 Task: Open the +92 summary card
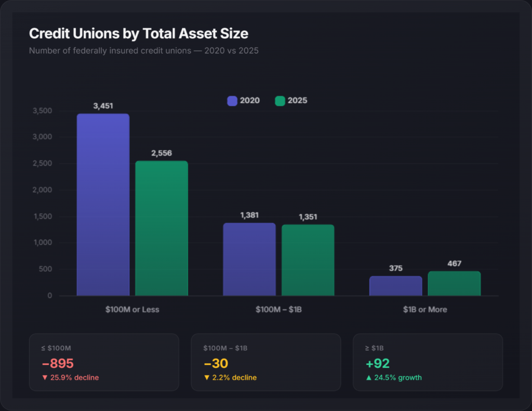click(x=428, y=362)
